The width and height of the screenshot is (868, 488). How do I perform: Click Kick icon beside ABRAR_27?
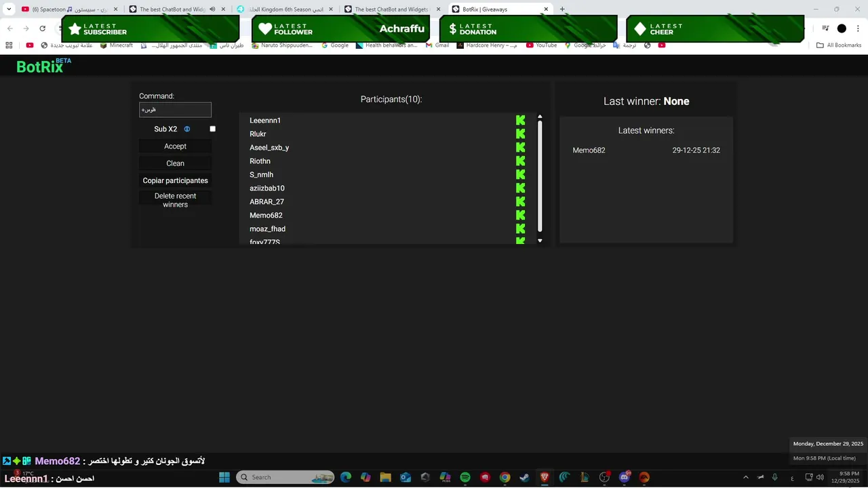(521, 201)
